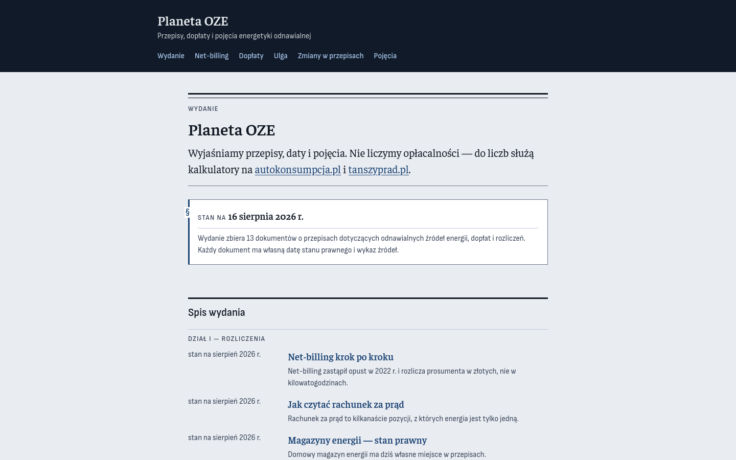Screen dimensions: 736x460
Task: Click the site tagline under the title
Action: [234, 36]
